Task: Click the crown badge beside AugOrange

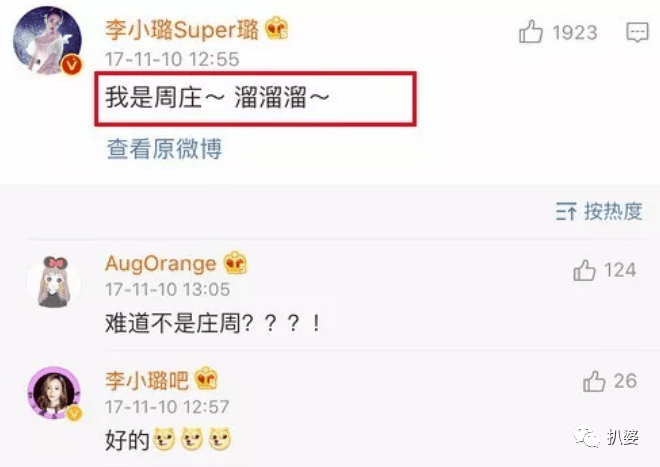Action: tap(235, 262)
